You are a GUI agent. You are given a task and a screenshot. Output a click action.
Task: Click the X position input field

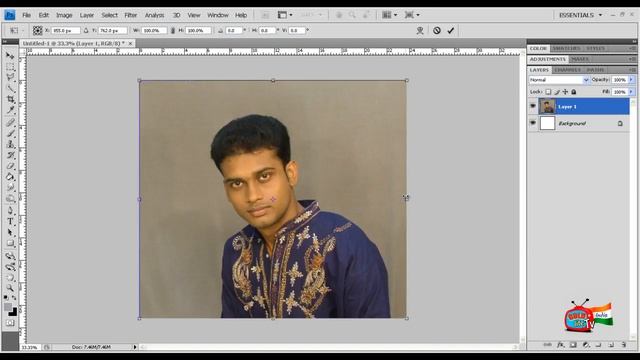click(65, 31)
